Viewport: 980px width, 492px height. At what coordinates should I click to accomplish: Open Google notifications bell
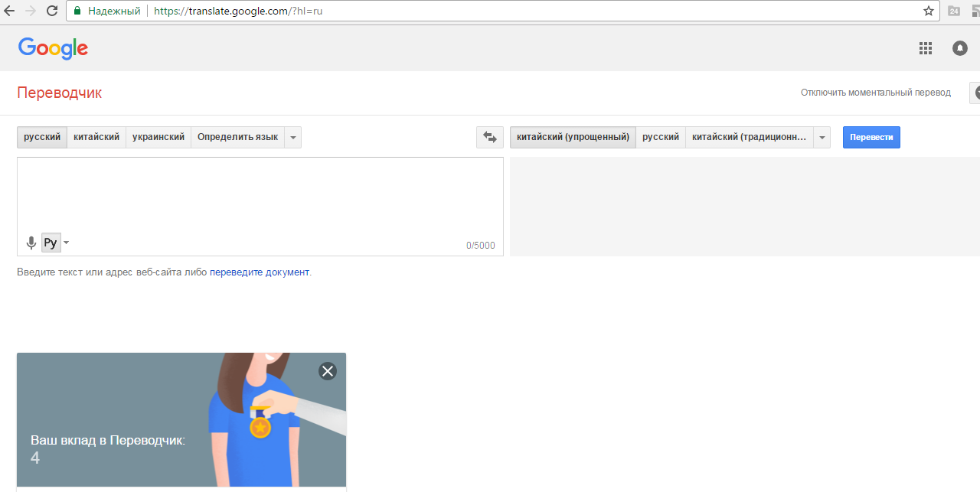[960, 48]
